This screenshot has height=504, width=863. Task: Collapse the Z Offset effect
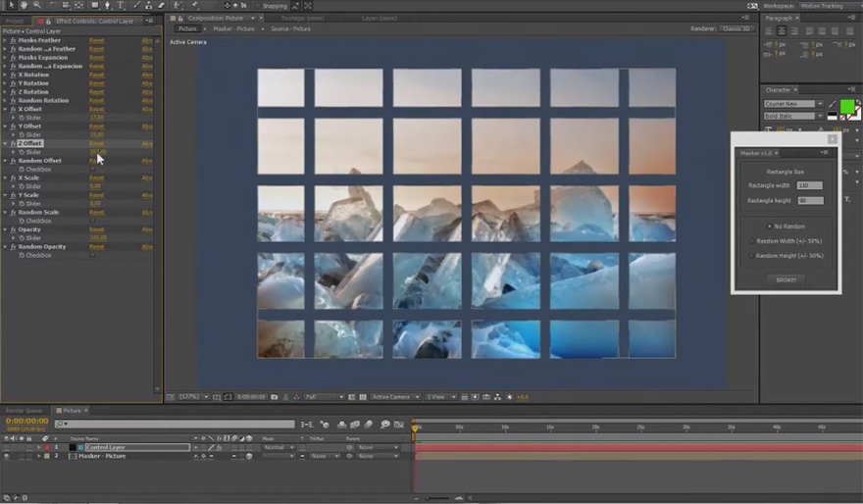pyautogui.click(x=5, y=143)
